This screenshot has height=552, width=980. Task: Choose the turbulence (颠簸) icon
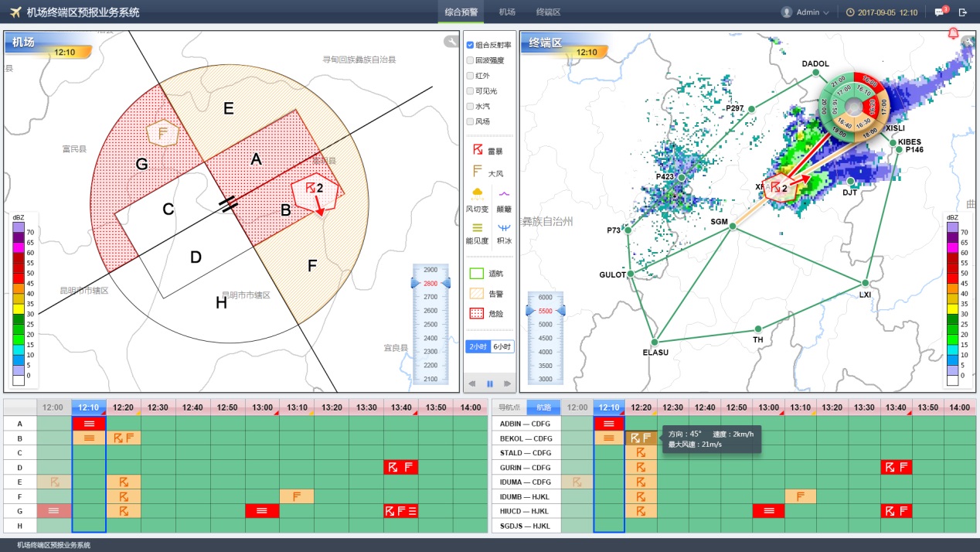(504, 194)
